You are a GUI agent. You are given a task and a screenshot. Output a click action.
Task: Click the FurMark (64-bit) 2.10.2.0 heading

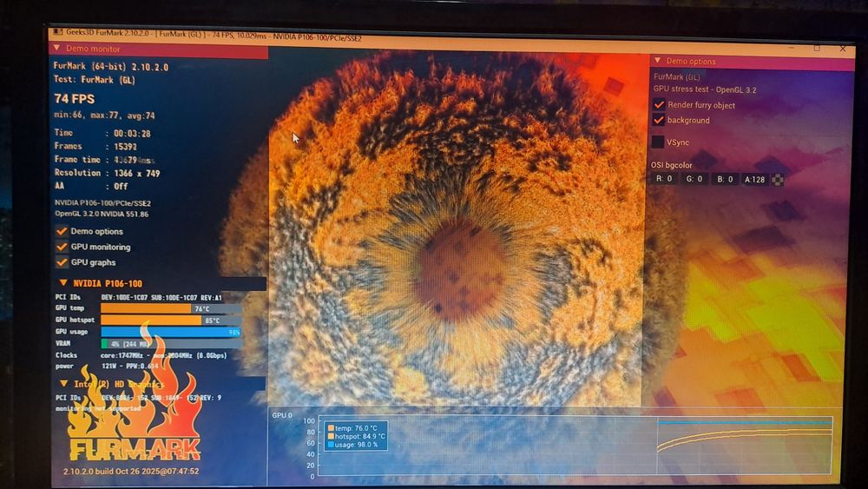(111, 67)
